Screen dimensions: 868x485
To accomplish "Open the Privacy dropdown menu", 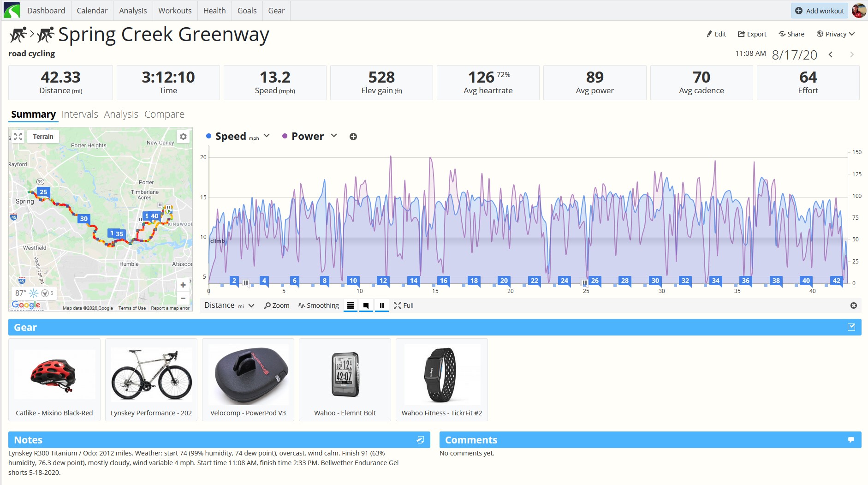I will click(x=836, y=34).
